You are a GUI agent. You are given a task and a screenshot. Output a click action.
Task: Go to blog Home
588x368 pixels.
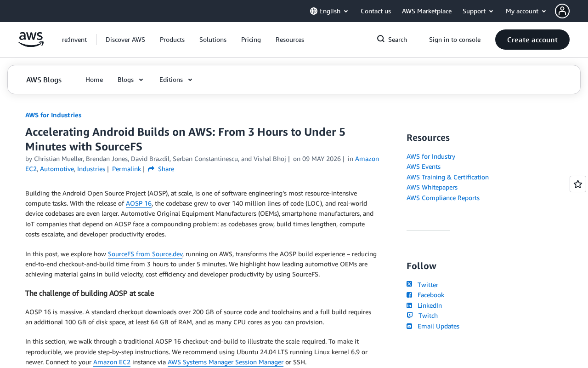94,80
